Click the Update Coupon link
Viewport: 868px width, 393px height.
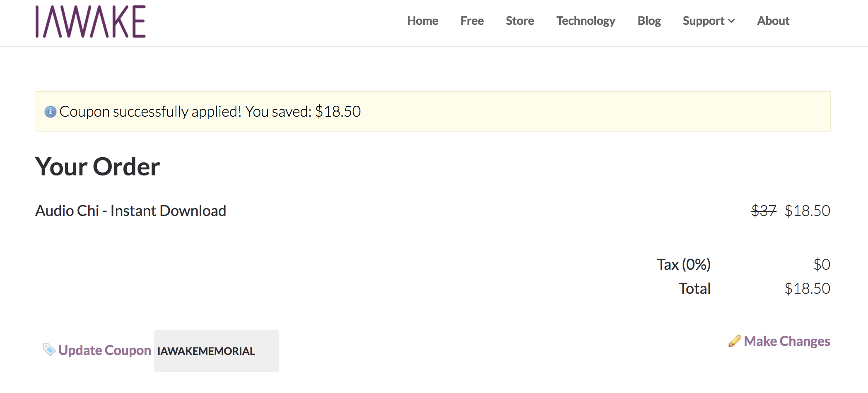105,350
